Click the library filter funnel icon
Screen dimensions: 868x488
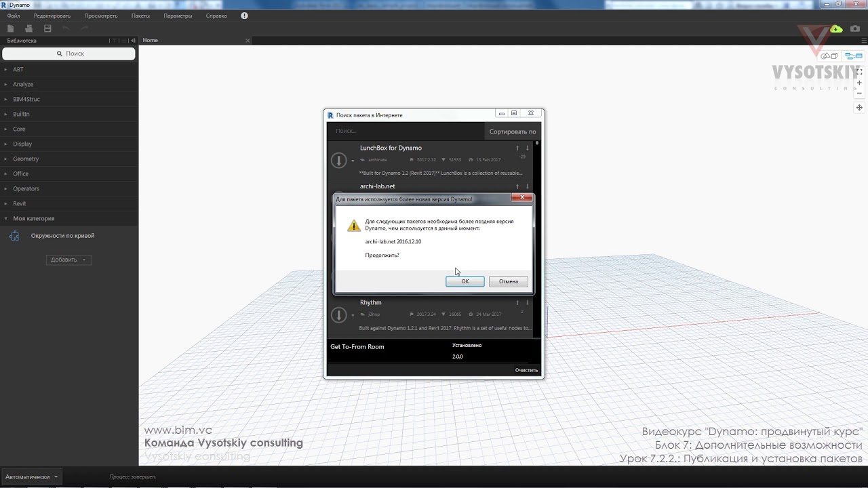(x=115, y=41)
